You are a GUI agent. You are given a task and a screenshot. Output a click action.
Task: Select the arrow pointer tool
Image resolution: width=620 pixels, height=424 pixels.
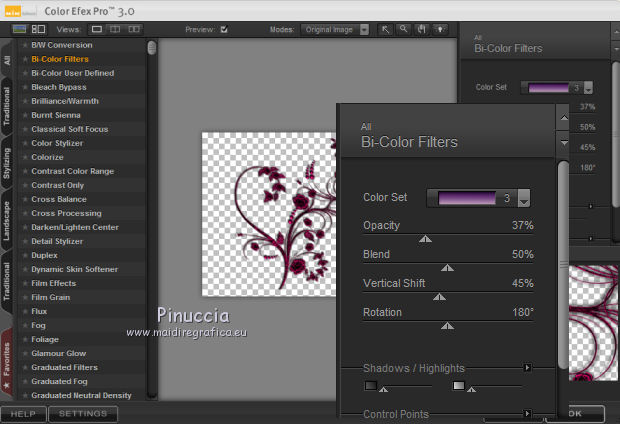386,29
